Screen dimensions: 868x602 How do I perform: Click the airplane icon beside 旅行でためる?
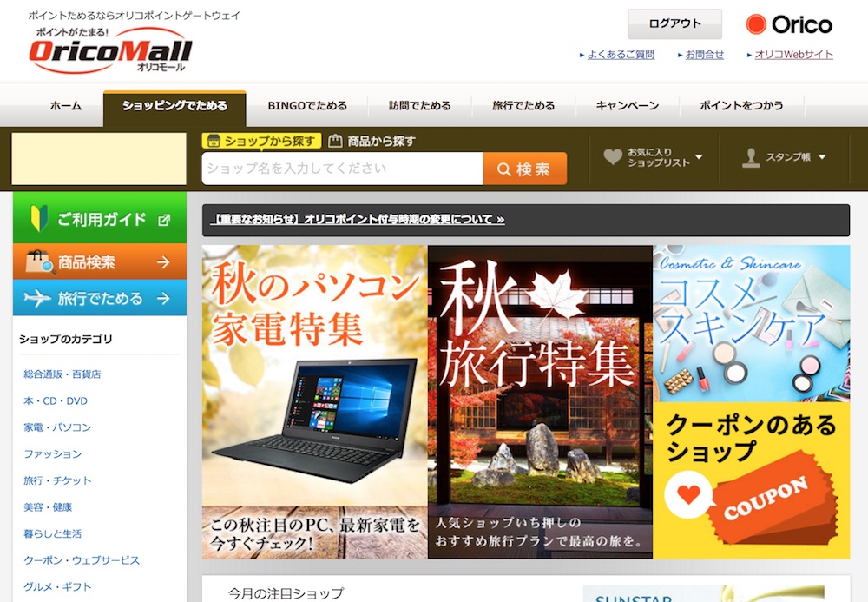point(37,298)
